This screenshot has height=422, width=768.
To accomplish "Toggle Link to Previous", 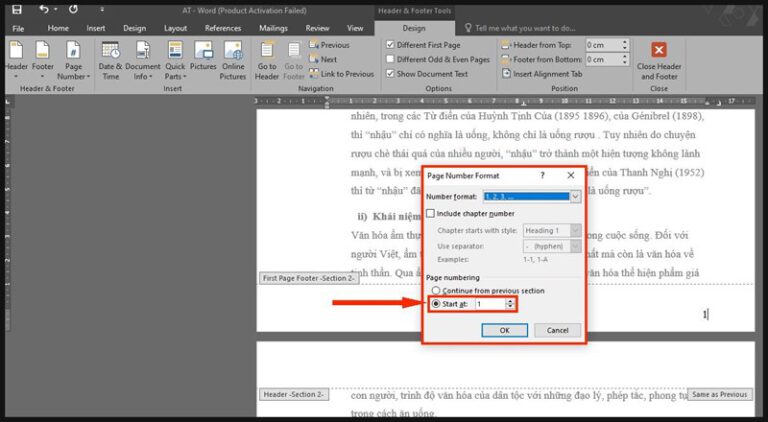I will pos(341,74).
